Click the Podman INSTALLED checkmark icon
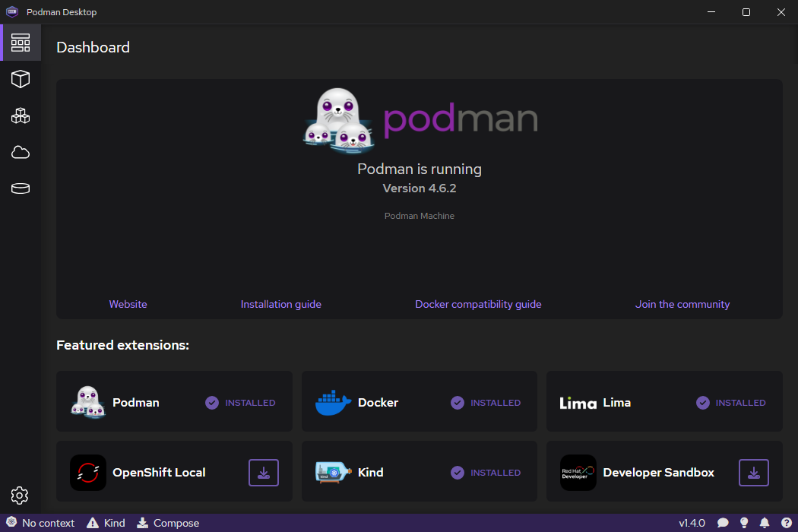The width and height of the screenshot is (798, 532). [x=212, y=403]
